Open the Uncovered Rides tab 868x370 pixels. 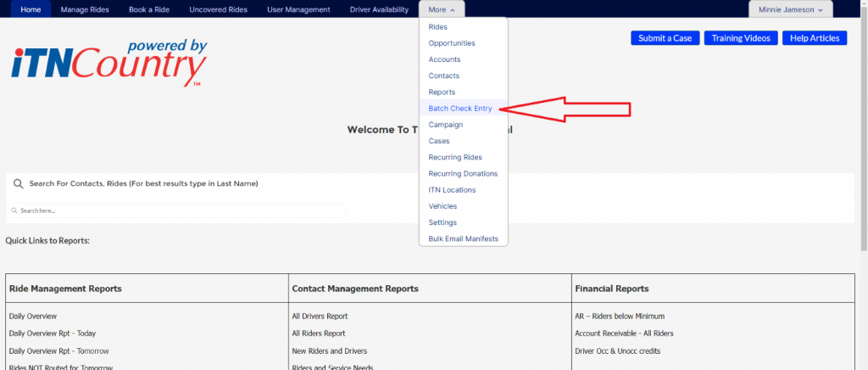tap(218, 9)
